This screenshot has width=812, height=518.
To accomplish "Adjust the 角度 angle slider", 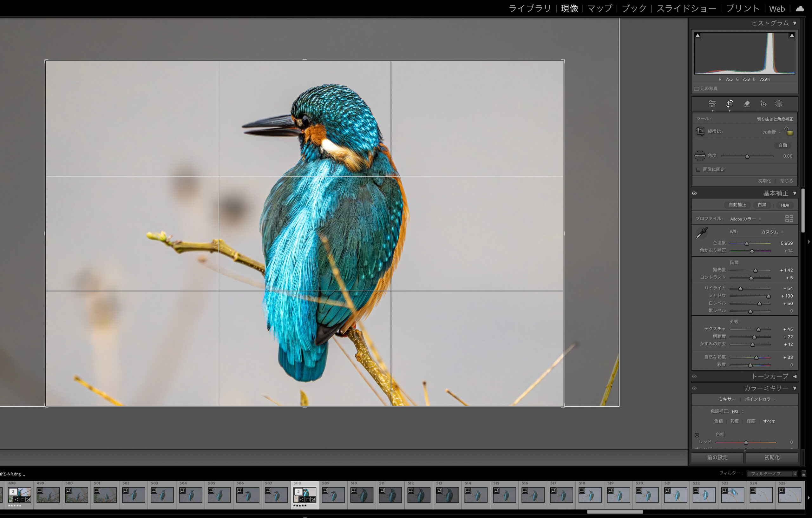I will [747, 156].
